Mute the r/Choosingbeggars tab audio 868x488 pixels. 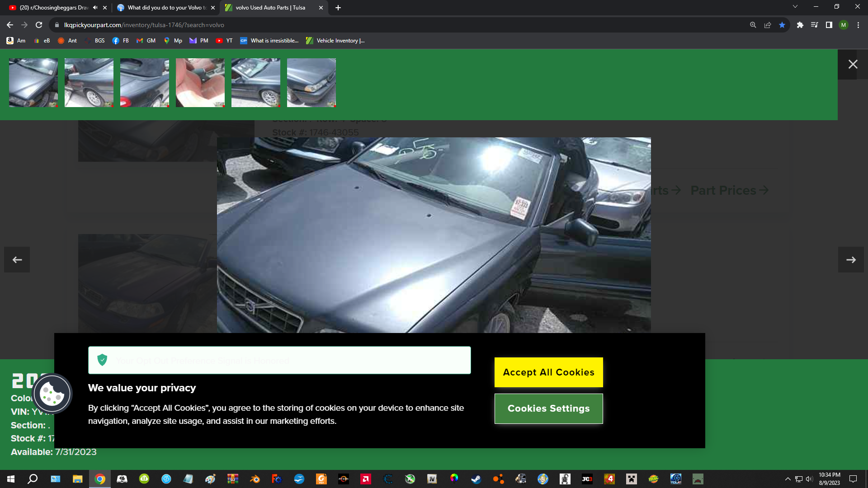[x=94, y=7]
